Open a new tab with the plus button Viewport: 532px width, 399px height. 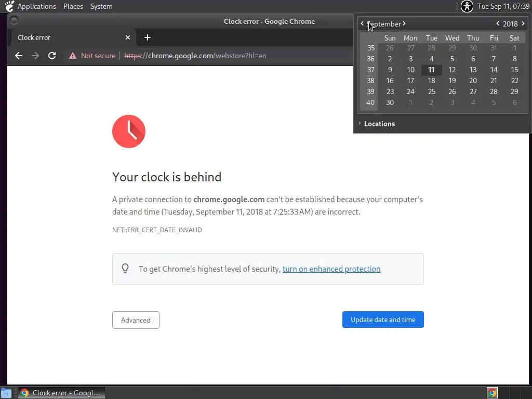point(147,37)
